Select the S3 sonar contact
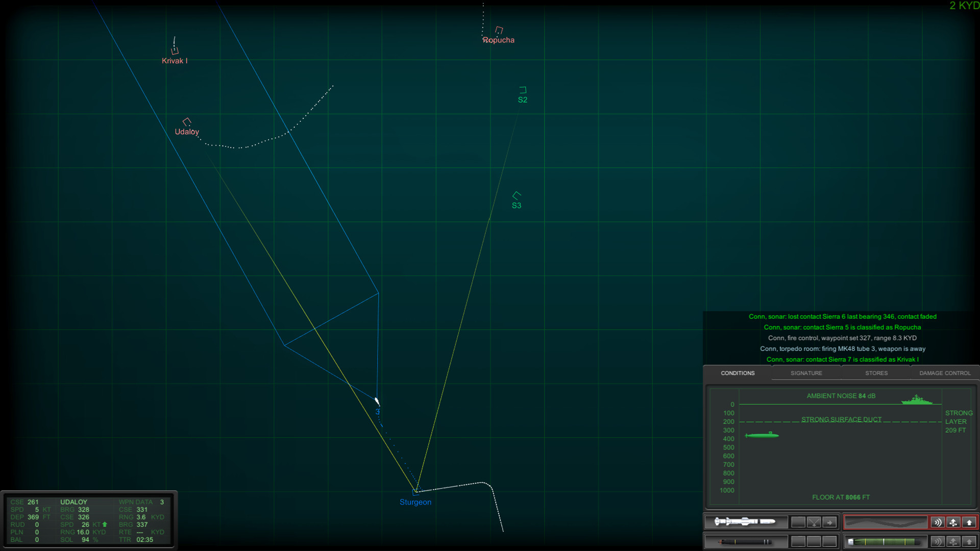This screenshot has width=980, height=551. point(517,196)
